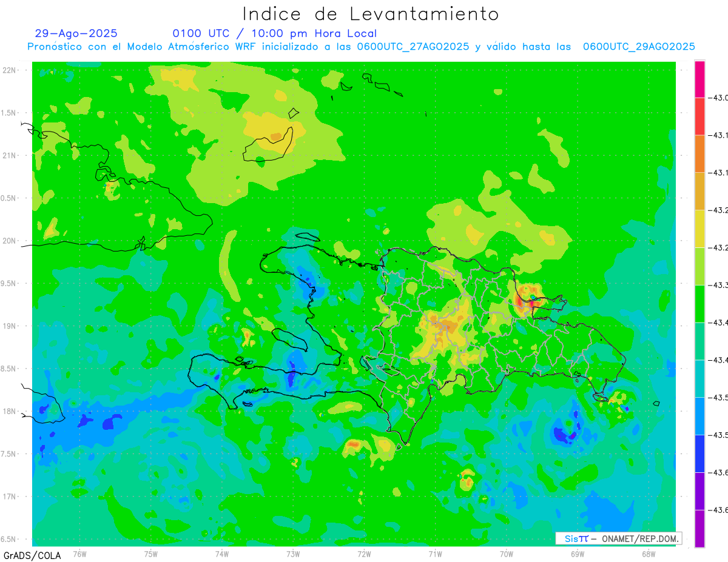Click the bright yellow swatch in the legend
Image resolution: width=728 pixels, height=562 pixels.
click(x=699, y=229)
